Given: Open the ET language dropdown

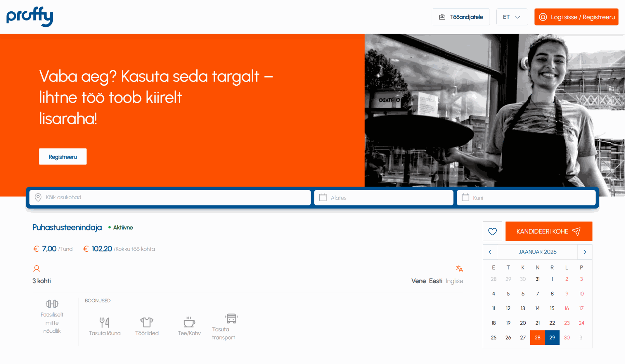Looking at the screenshot, I should 512,17.
